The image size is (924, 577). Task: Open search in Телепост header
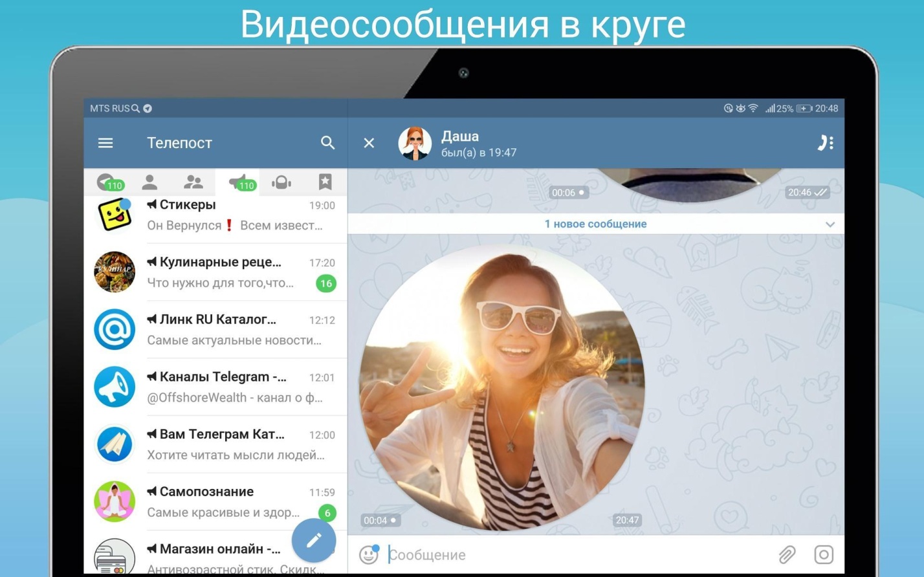[328, 143]
